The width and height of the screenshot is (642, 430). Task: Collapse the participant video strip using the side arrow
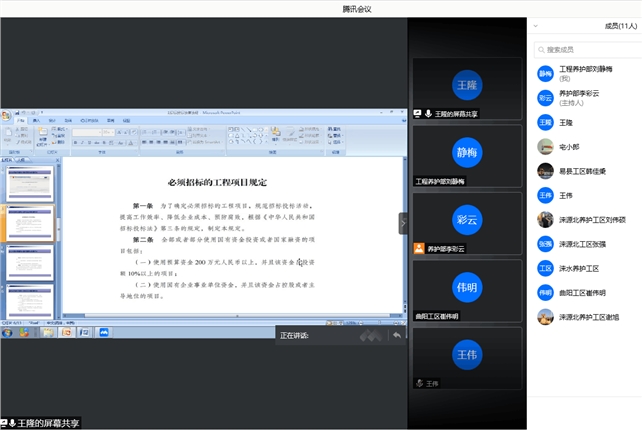pos(403,224)
